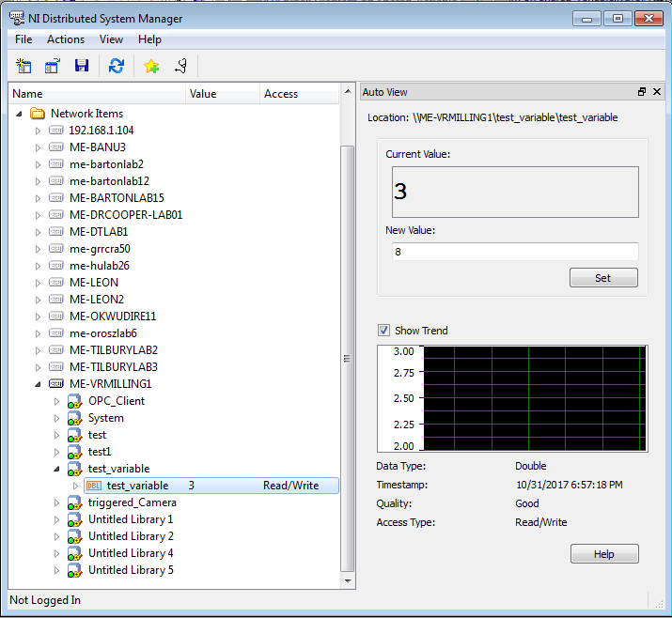
Task: Select the Untitled Library 2 item
Action: click(131, 536)
